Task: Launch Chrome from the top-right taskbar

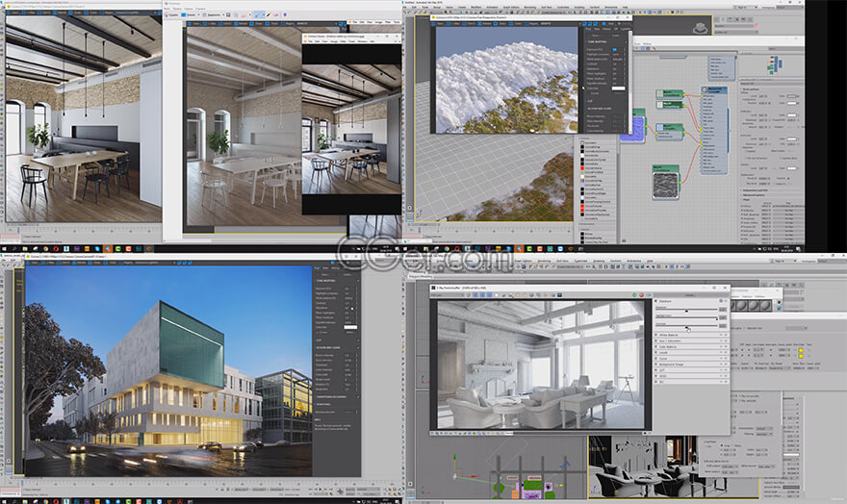Action: click(x=448, y=249)
